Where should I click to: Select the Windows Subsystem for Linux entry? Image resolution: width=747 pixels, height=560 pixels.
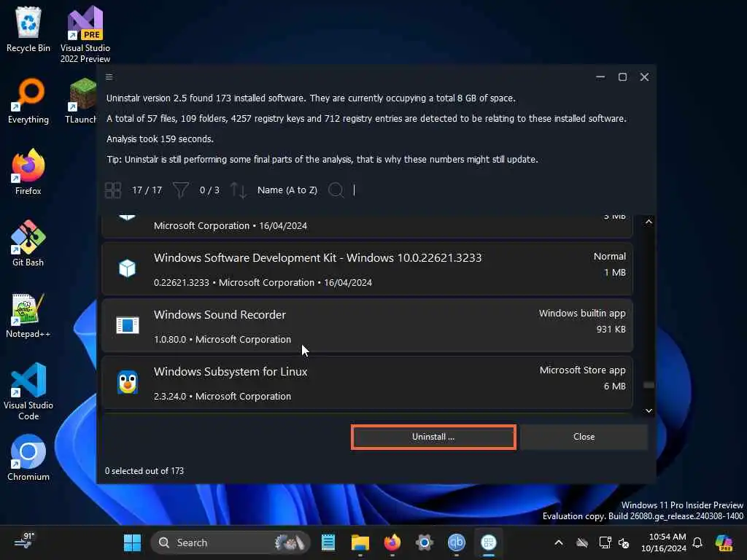(x=368, y=382)
